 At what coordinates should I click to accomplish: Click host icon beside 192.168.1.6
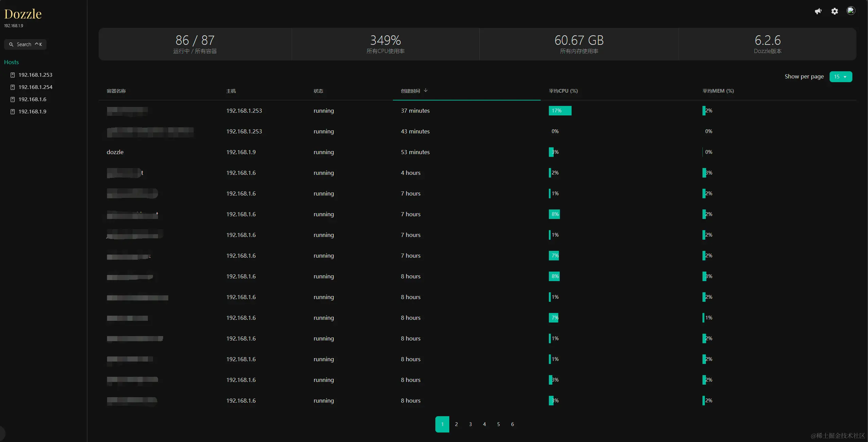[13, 99]
